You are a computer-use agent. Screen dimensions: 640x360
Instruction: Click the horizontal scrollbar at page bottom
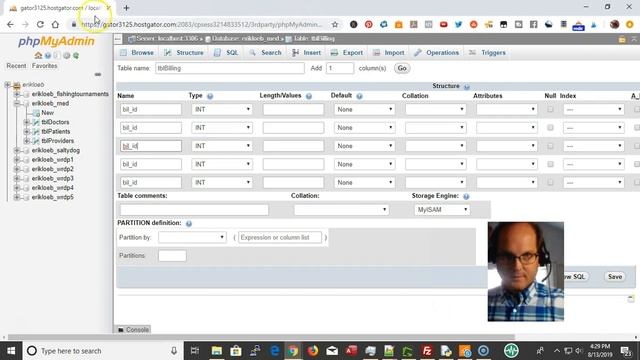(x=261, y=338)
